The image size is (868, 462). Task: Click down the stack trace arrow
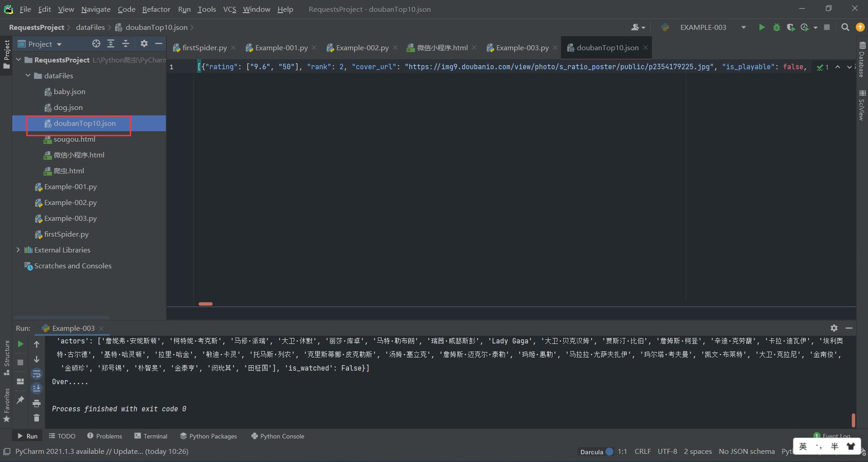(37, 359)
